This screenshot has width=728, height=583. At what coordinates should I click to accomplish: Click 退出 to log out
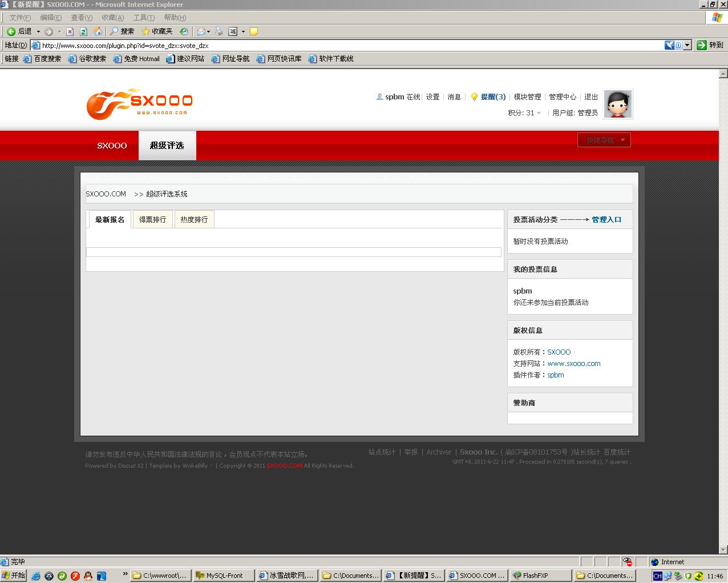pos(591,97)
